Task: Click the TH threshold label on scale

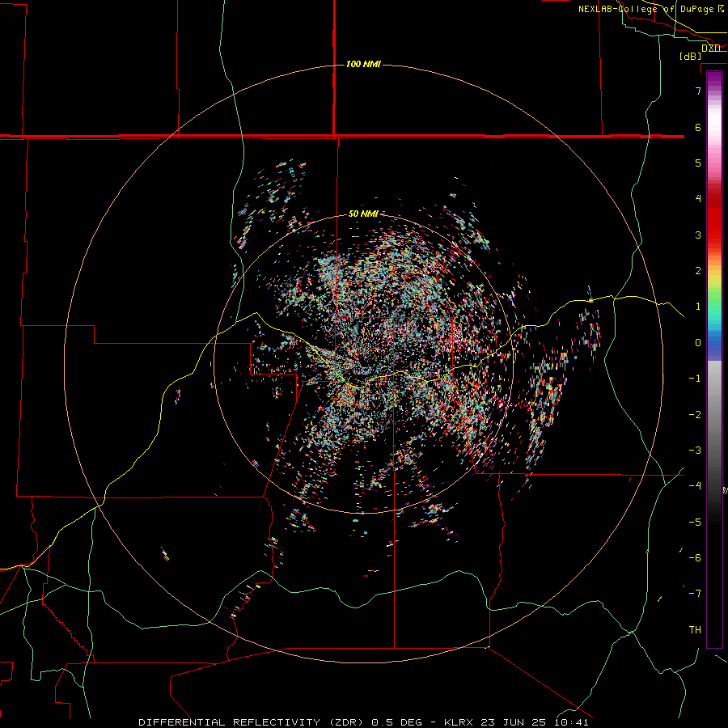Action: (x=695, y=630)
